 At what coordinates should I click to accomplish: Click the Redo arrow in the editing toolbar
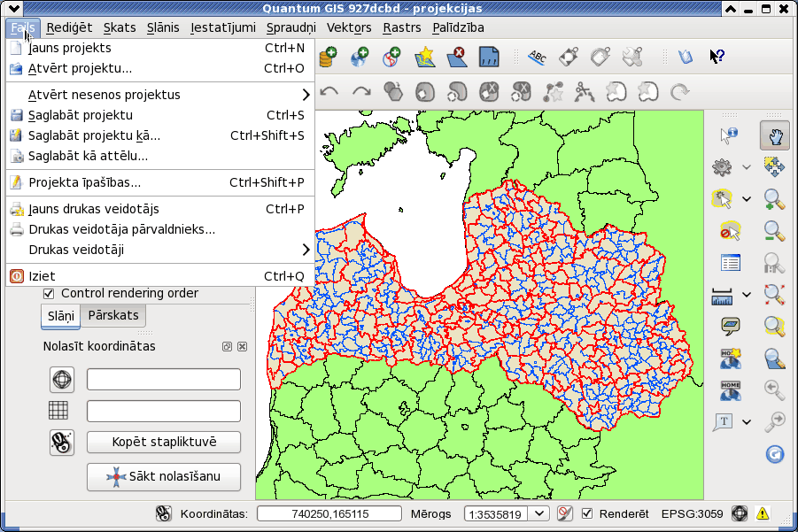pos(361,92)
